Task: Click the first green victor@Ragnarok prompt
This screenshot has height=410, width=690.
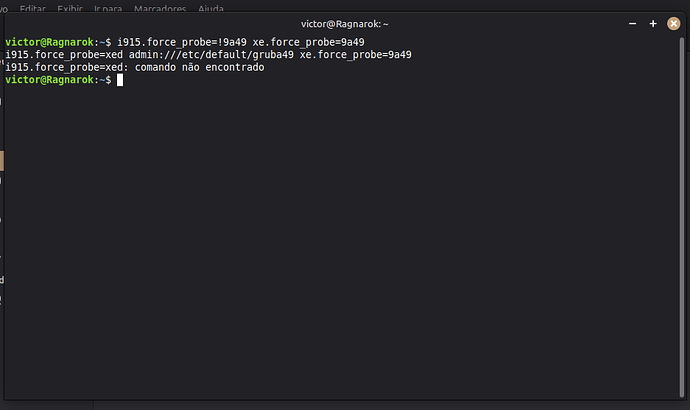Action: pos(49,42)
